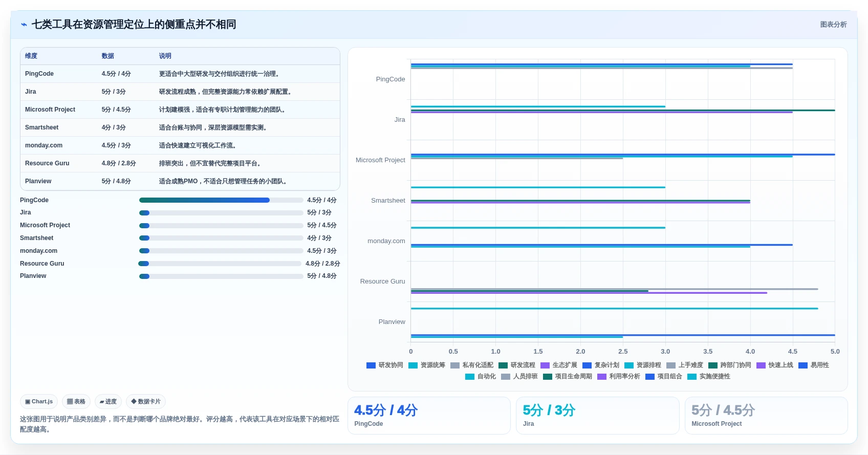This screenshot has height=455, width=868.
Task: Click the 图表分析 label in the header
Action: point(833,25)
